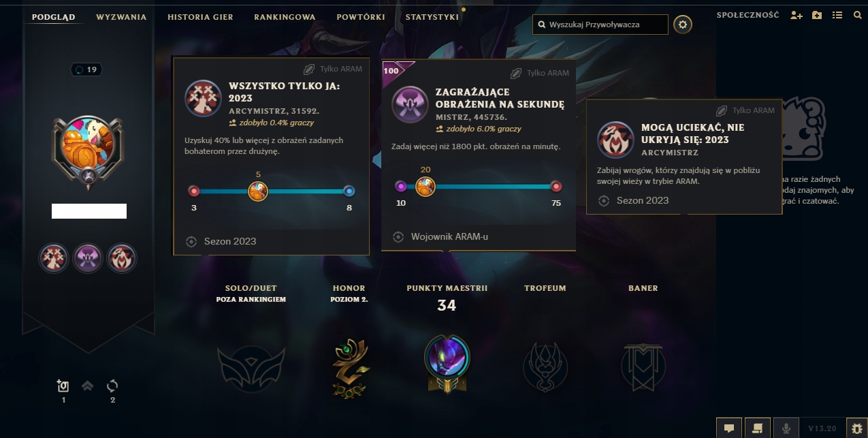Screen dimensions: 868x438
Task: Select the purple challenge token below profile
Action: 88,258
